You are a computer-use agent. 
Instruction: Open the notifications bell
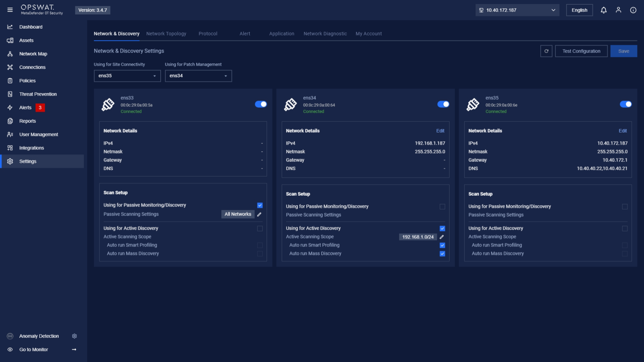[x=604, y=10]
